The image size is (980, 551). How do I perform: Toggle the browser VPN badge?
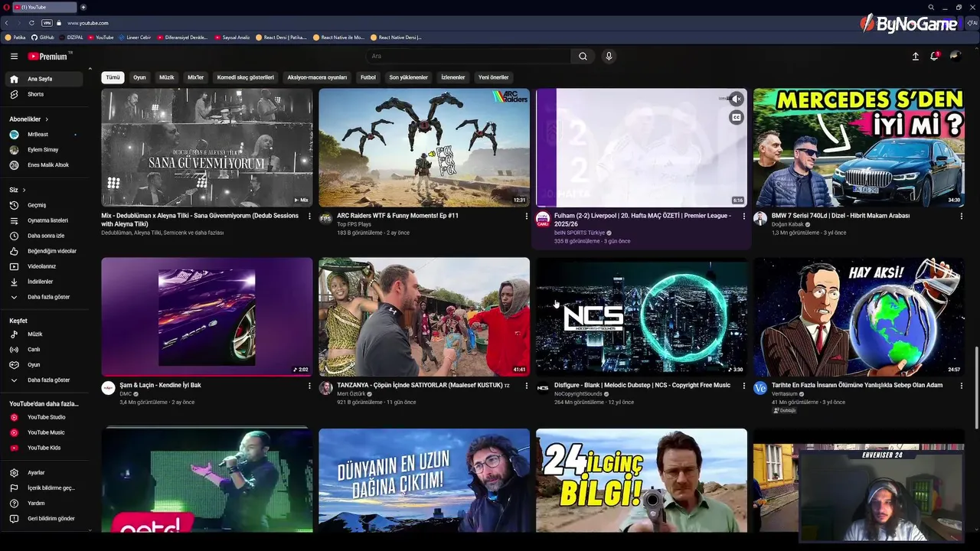(x=47, y=23)
